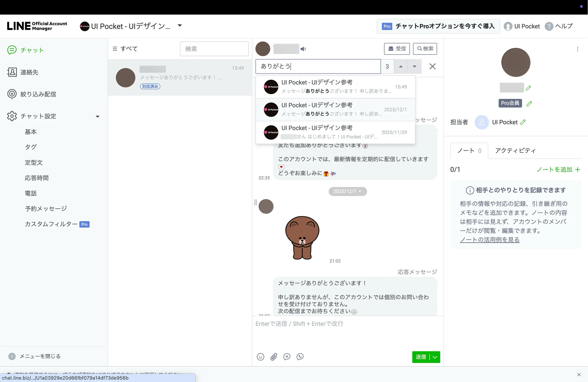This screenshot has width=588, height=382.
Task: Select search result dated 2025/11/29
Action: (335, 132)
